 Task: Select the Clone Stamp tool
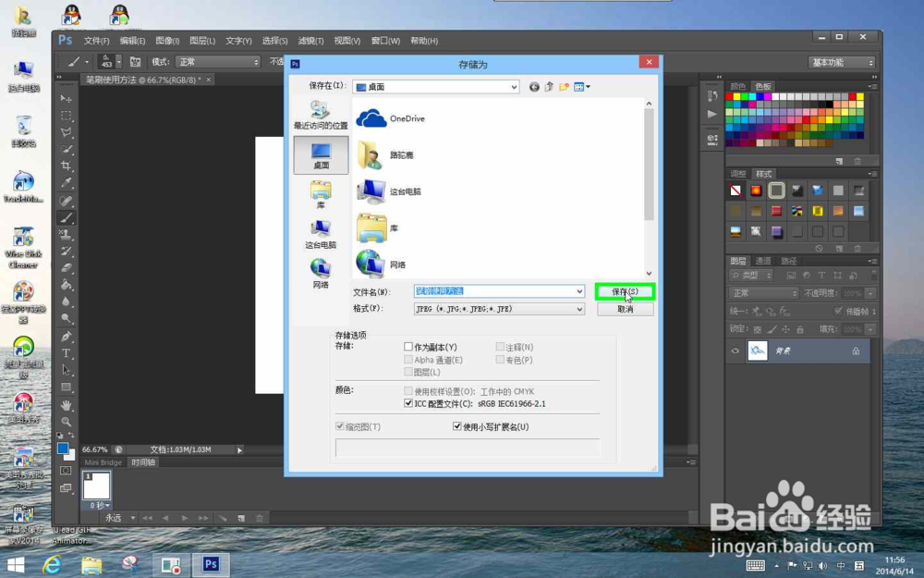click(66, 235)
